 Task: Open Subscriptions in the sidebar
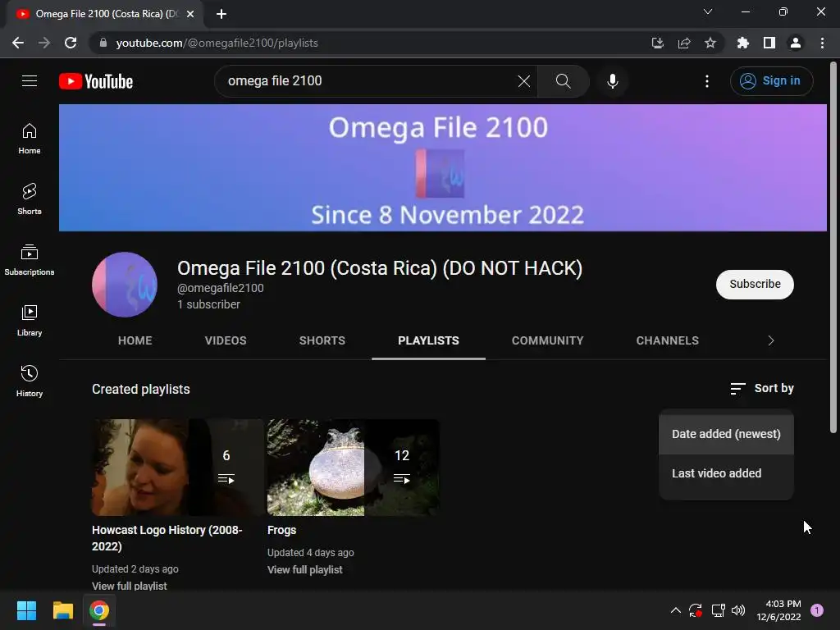[30, 260]
